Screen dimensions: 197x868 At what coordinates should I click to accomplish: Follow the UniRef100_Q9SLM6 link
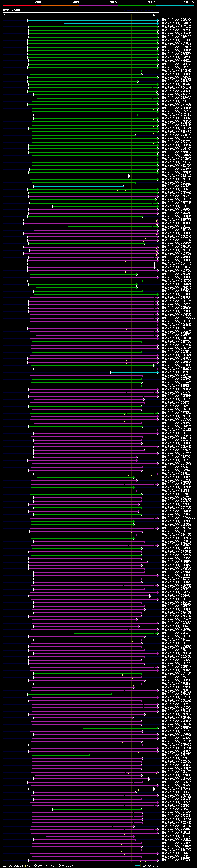click(177, 125)
